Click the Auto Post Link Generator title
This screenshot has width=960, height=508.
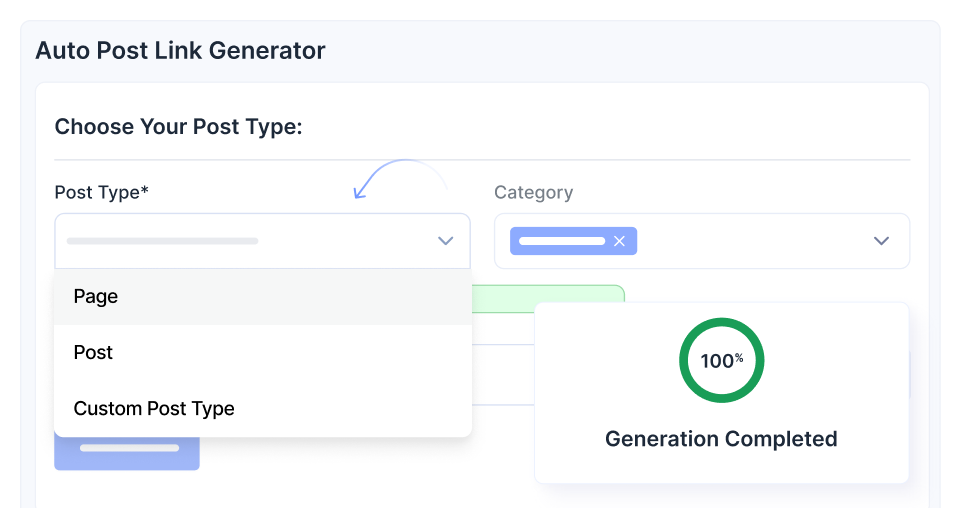coord(180,50)
